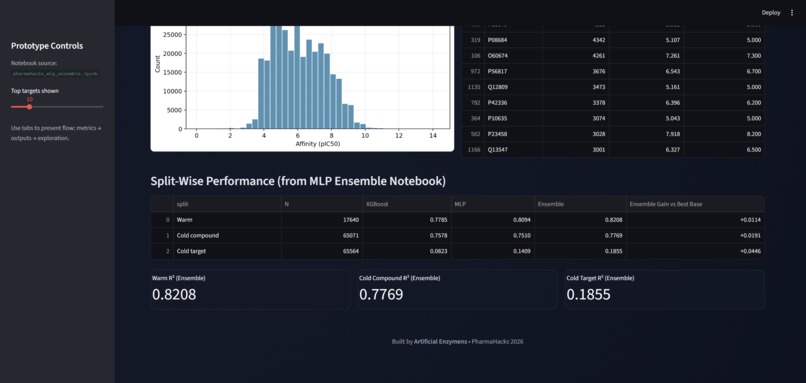Click the count 4261 cell
This screenshot has width=806, height=383.
pyautogui.click(x=576, y=56)
